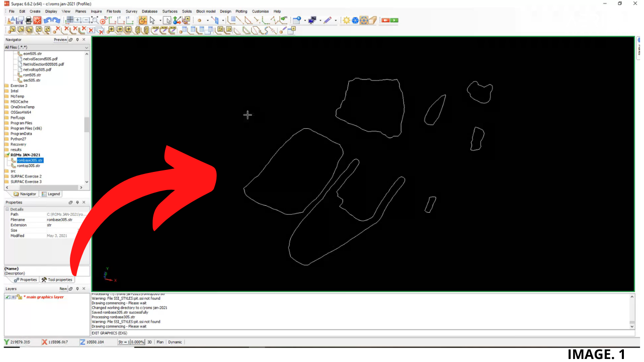
Task: Open dropdown arrow beside pencil edit icon
Action: coord(336,20)
